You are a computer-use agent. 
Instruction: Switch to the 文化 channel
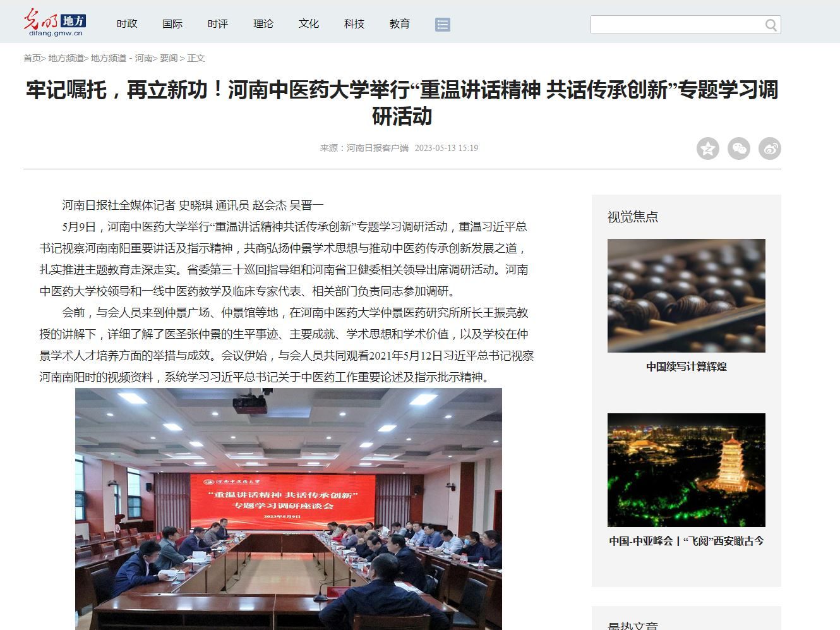(309, 24)
